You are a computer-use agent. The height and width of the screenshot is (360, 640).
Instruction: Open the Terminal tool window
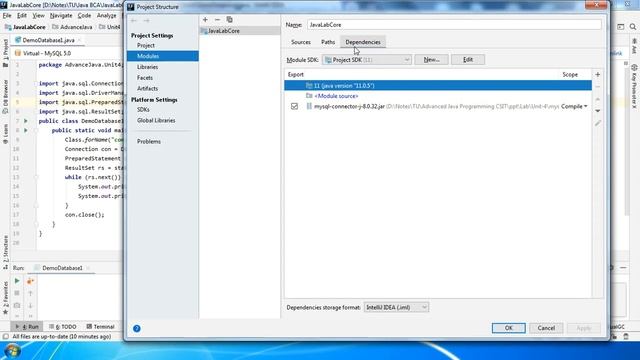pyautogui.click(x=100, y=327)
